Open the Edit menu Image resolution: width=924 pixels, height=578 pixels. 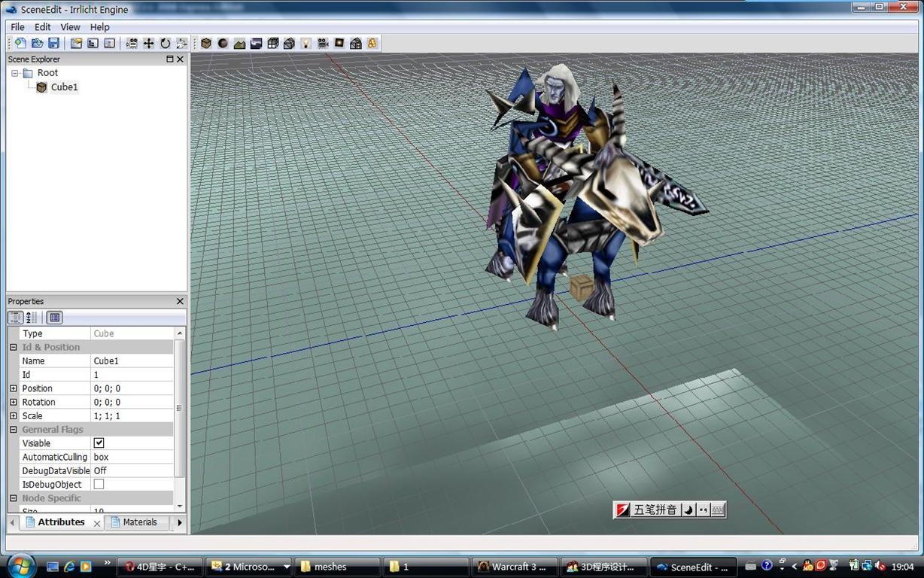(x=43, y=27)
